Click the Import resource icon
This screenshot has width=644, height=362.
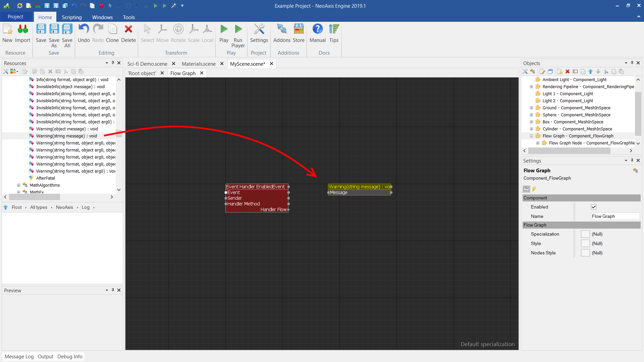(x=22, y=29)
